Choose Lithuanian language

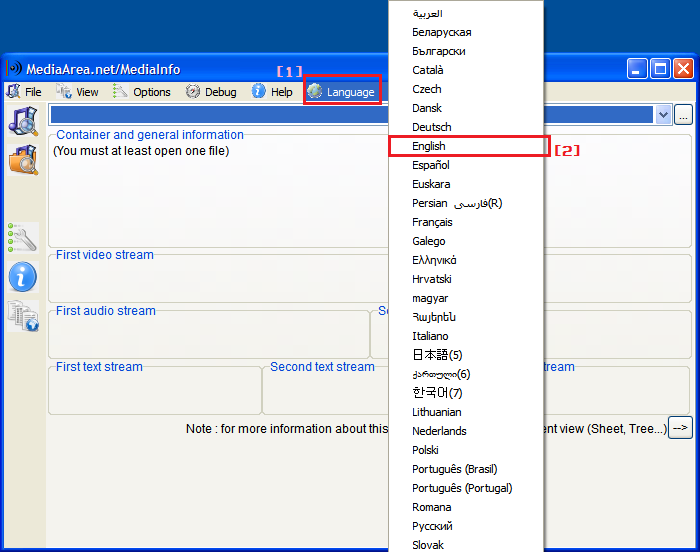click(x=466, y=412)
